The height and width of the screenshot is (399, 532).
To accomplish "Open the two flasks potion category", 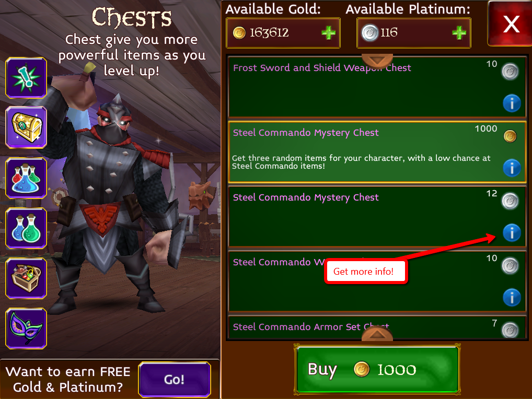I will [x=26, y=228].
